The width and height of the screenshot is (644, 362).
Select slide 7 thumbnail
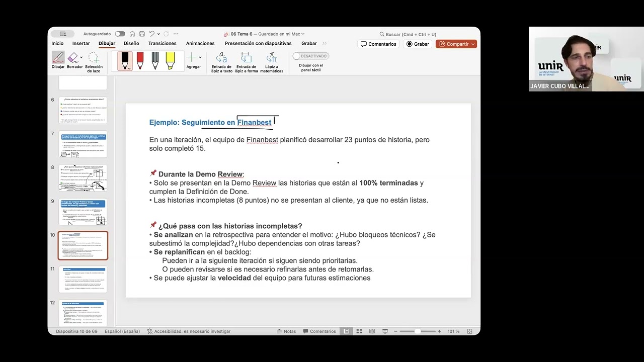click(83, 144)
